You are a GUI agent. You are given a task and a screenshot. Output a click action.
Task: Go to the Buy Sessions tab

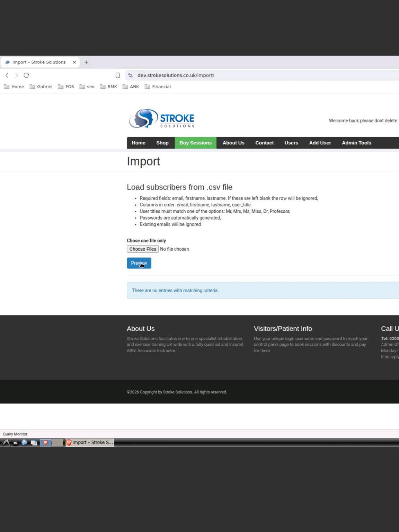coord(195,143)
